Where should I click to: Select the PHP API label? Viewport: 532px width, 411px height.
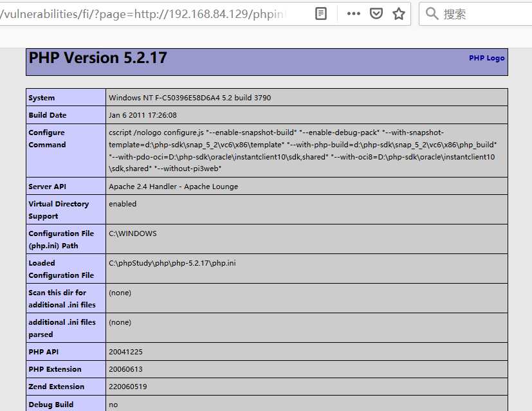[x=44, y=352]
